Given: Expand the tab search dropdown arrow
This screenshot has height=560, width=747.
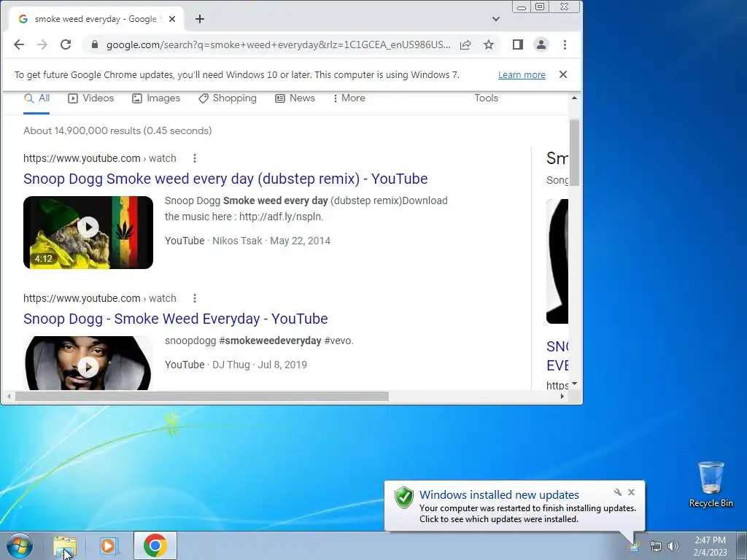Looking at the screenshot, I should tap(496, 19).
